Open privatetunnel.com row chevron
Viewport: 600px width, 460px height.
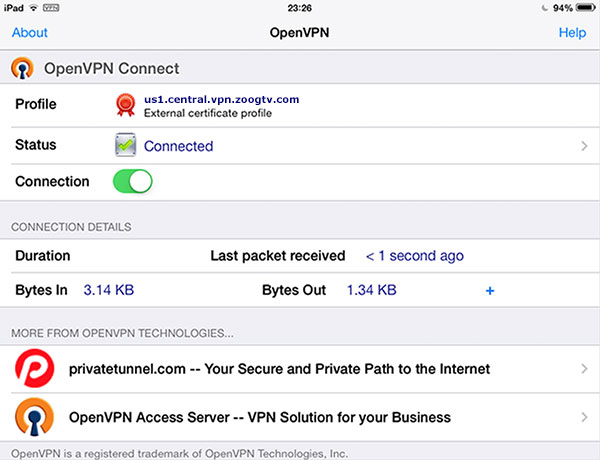[583, 369]
